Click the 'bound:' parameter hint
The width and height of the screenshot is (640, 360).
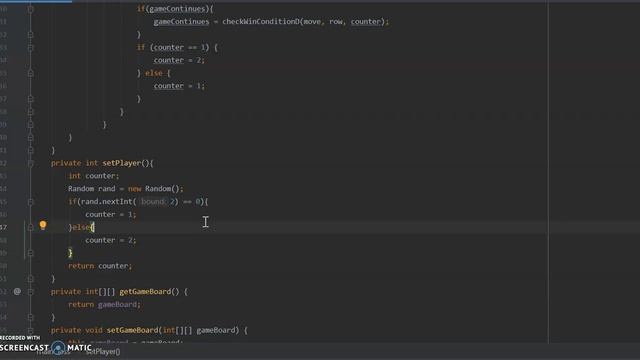pyautogui.click(x=153, y=202)
